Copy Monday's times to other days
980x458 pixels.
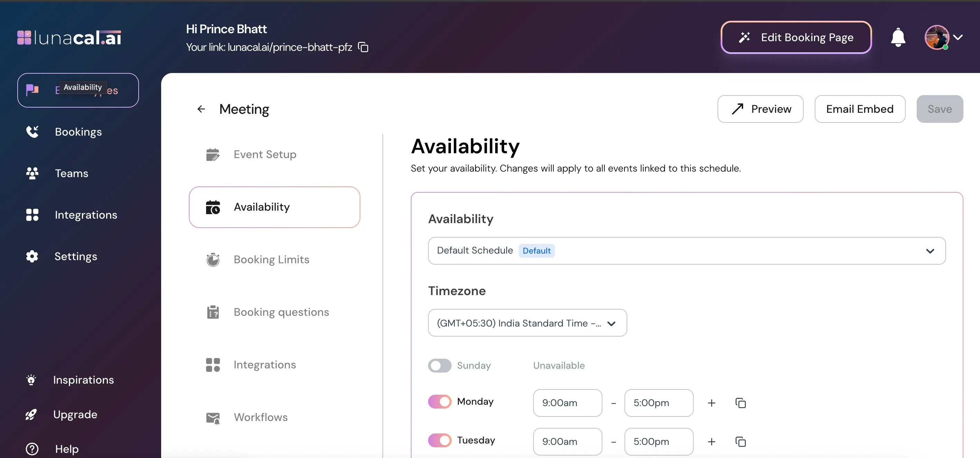point(740,403)
